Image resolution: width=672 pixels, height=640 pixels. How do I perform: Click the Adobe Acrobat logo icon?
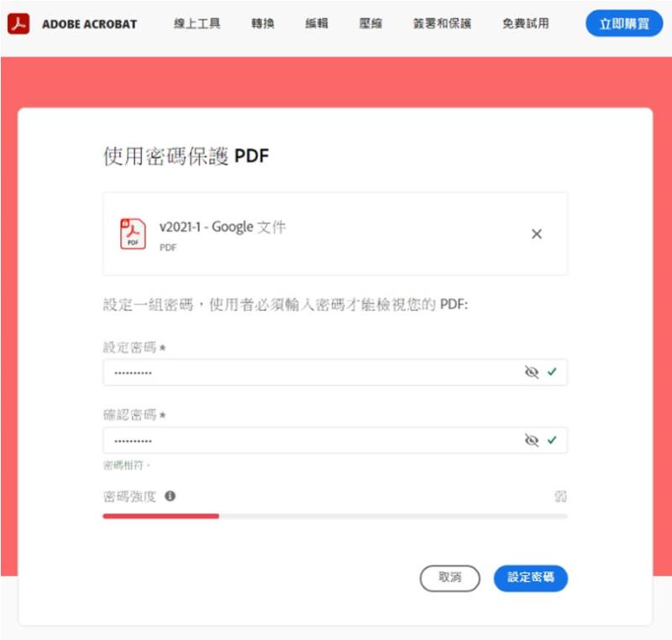(18, 24)
